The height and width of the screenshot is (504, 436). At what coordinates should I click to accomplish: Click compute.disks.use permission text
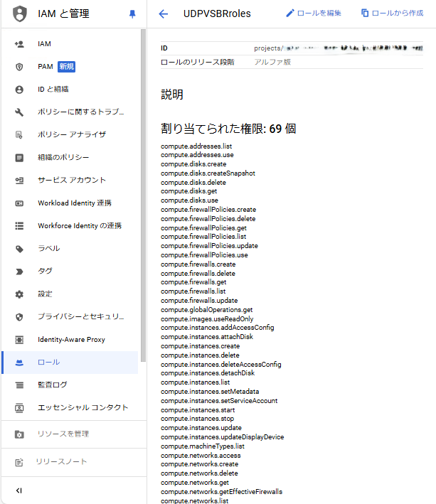coord(189,200)
